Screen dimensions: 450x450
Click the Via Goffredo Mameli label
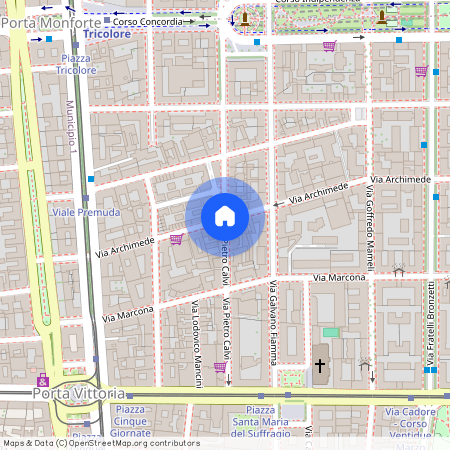(x=369, y=228)
